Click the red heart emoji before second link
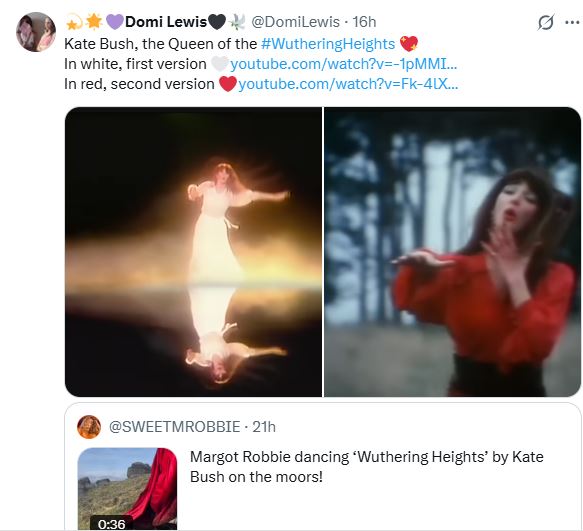 click(228, 84)
